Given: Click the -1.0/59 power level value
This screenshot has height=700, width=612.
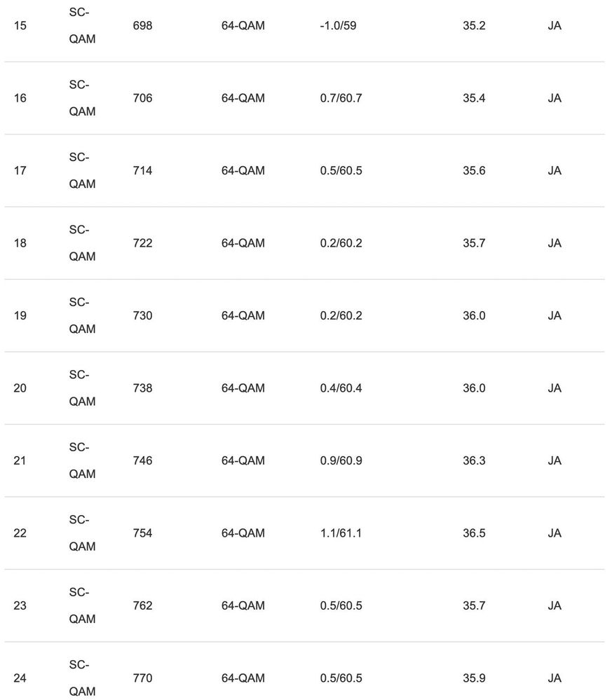Looking at the screenshot, I should coord(339,26).
